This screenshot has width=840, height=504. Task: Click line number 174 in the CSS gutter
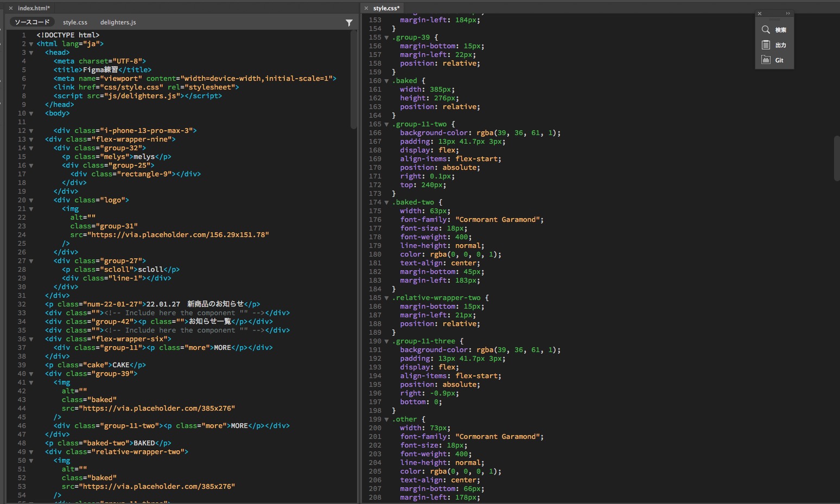[x=375, y=202]
